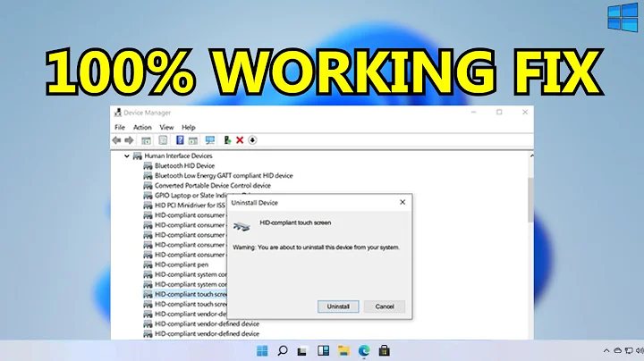The height and width of the screenshot is (361, 644).
Task: Open the Help menu
Action: [189, 127]
